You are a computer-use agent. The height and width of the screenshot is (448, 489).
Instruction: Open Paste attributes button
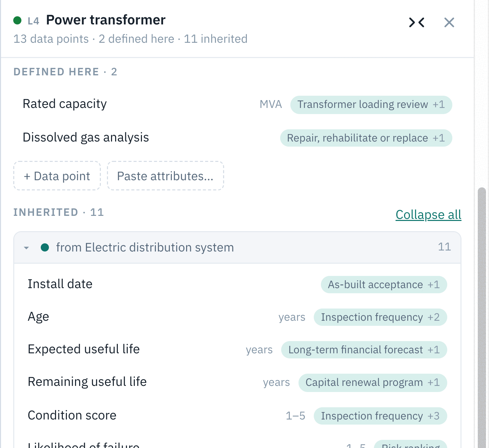pyautogui.click(x=165, y=176)
